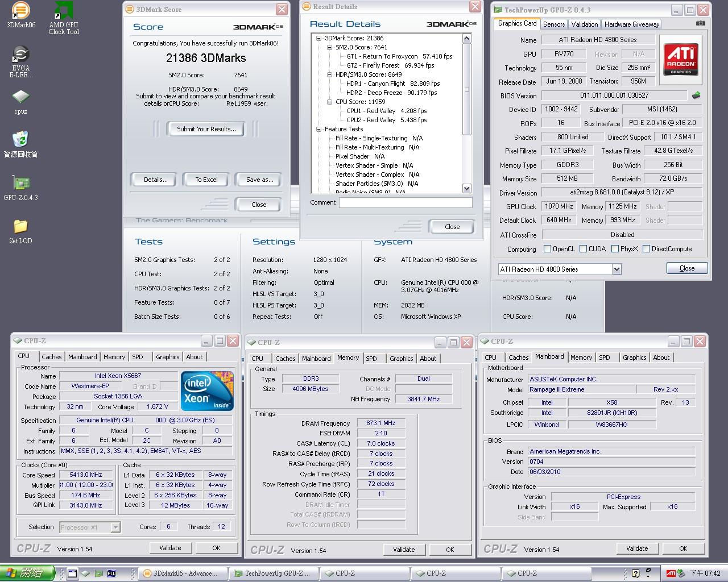The height and width of the screenshot is (582, 728).
Task: Click Validate in the CPU-Z window showing CPU tab
Action: coord(170,548)
